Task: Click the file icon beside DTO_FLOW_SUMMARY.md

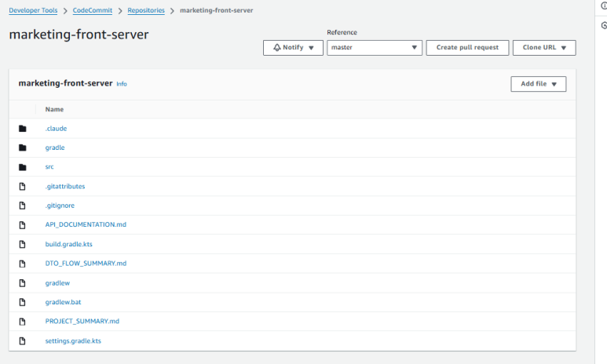Action: (x=22, y=264)
